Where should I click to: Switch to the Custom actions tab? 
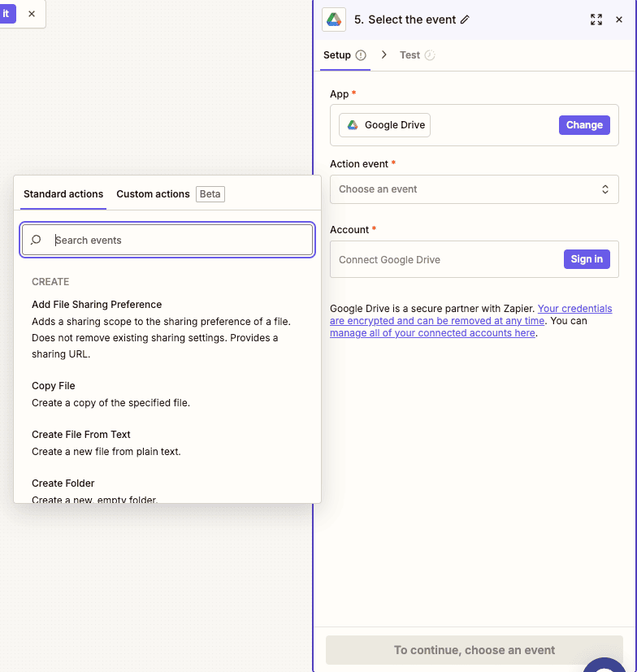click(x=153, y=194)
